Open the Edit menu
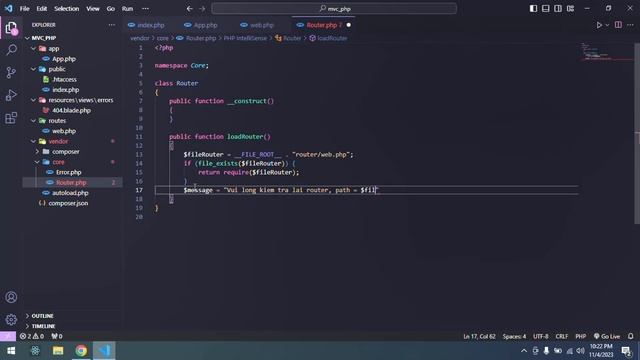 coord(42,9)
